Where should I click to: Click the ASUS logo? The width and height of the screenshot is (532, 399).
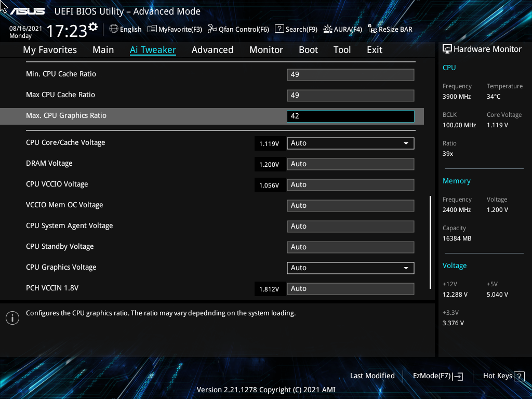[27, 11]
